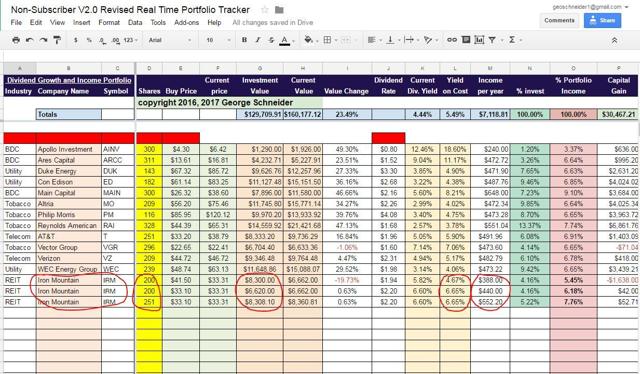
Task: Click the redo arrow icon
Action: click(x=43, y=40)
